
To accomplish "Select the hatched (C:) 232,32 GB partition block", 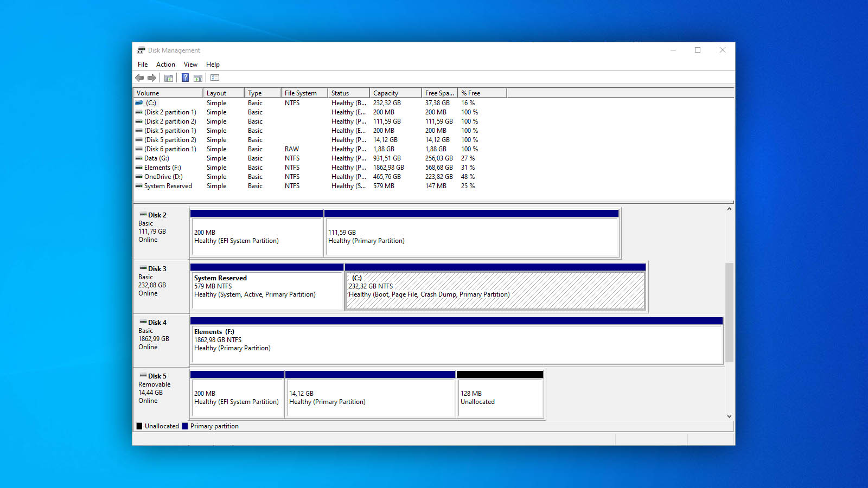I will pyautogui.click(x=495, y=287).
